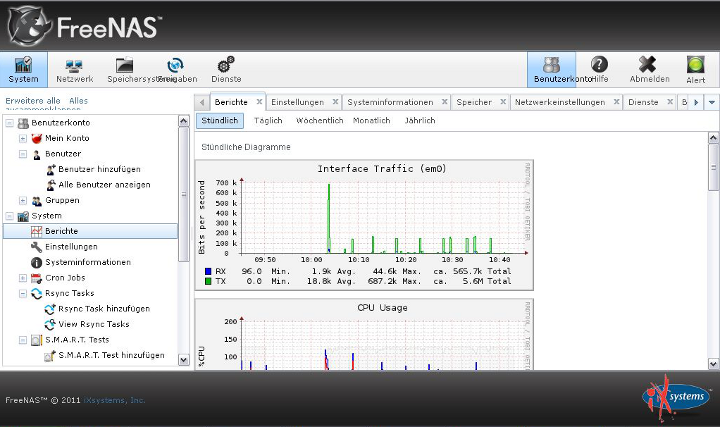Screen dimensions: 720x427
Task: Select Cron Jobs tree node
Action: tap(65, 278)
